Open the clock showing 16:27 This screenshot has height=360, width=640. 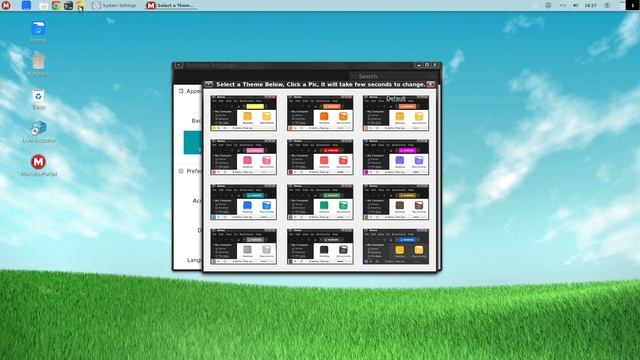[591, 5]
